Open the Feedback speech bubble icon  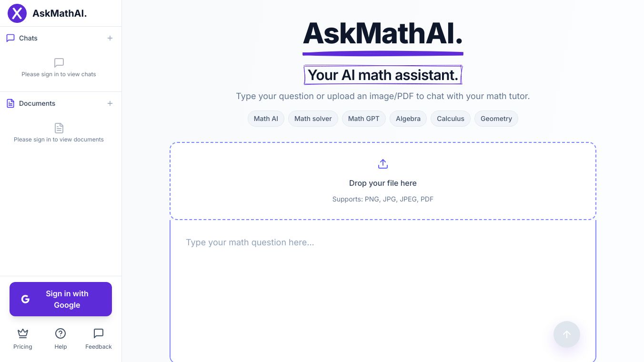99,333
